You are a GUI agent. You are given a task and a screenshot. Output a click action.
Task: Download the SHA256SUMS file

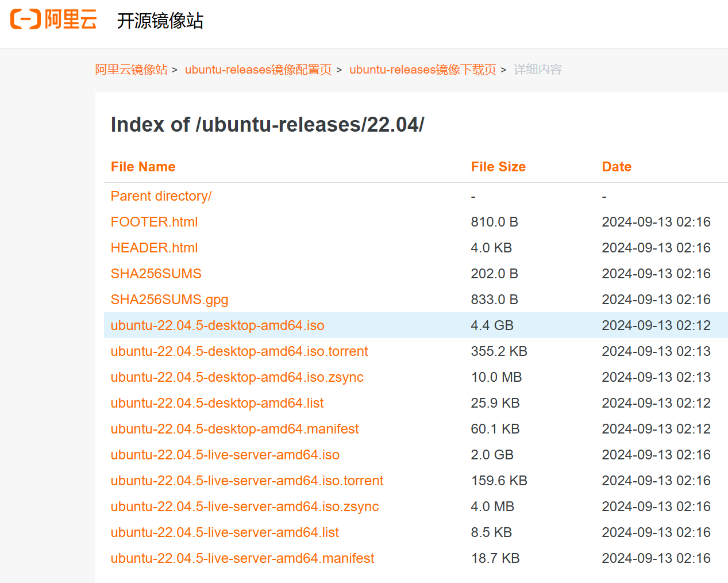[156, 274]
